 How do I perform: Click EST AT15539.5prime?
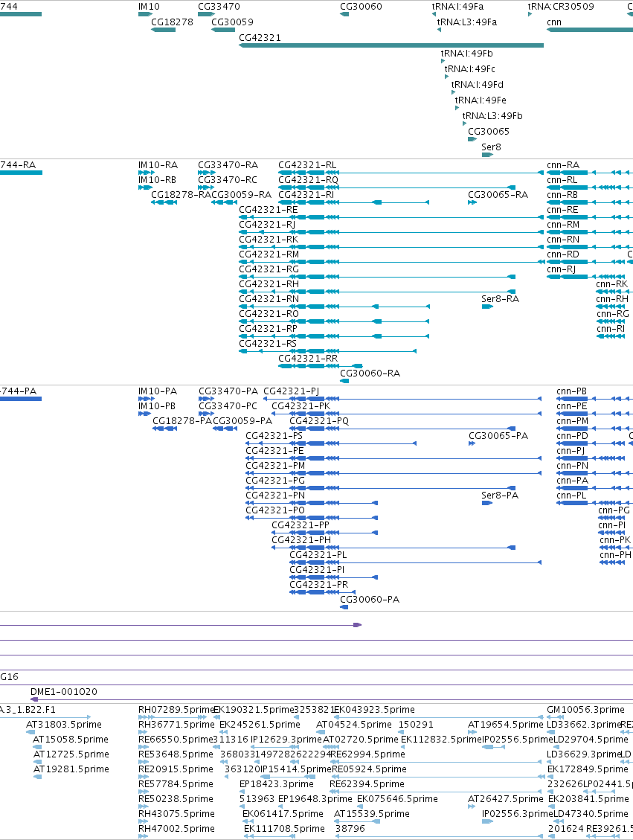pos(372,813)
